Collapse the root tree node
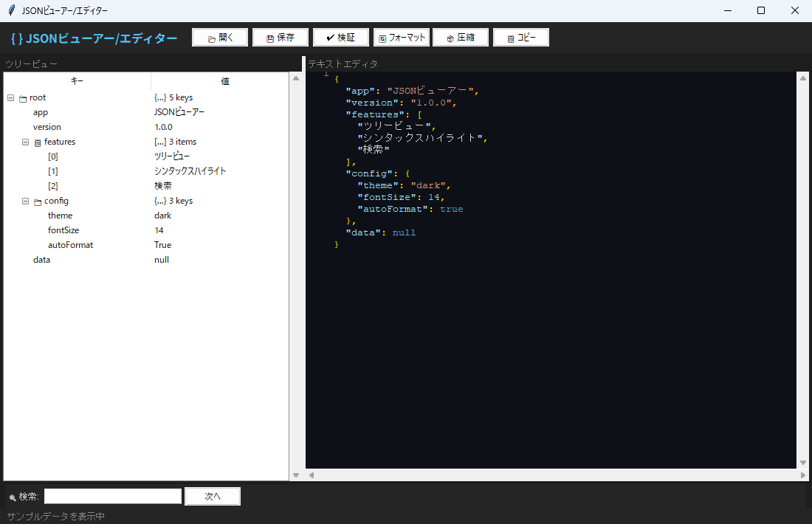The image size is (812, 524). click(10, 97)
